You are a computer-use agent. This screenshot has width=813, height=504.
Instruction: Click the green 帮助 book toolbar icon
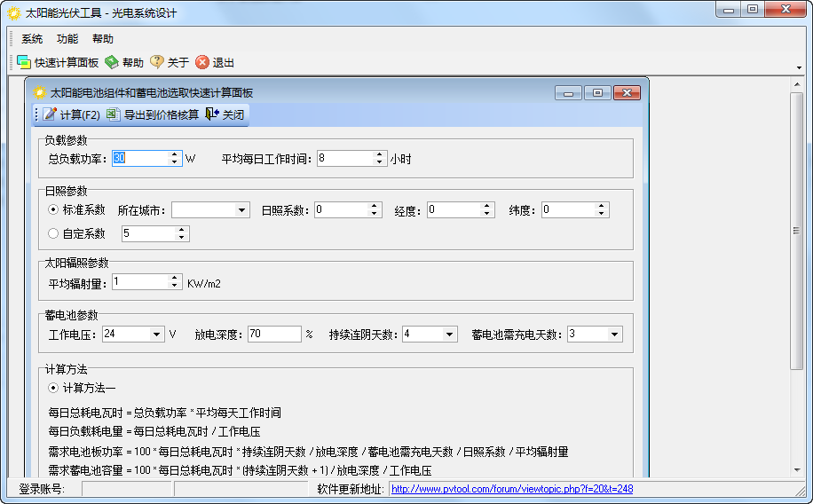point(112,62)
